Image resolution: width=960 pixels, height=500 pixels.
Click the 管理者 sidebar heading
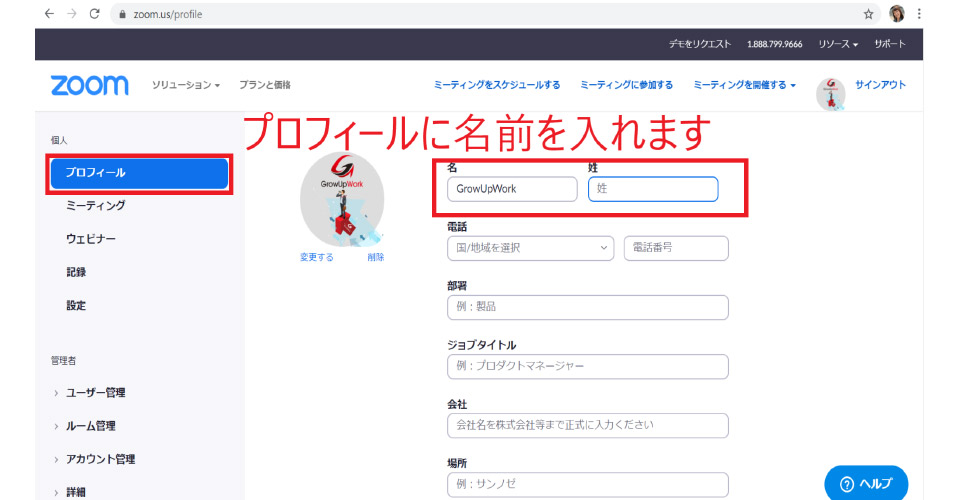tap(63, 360)
